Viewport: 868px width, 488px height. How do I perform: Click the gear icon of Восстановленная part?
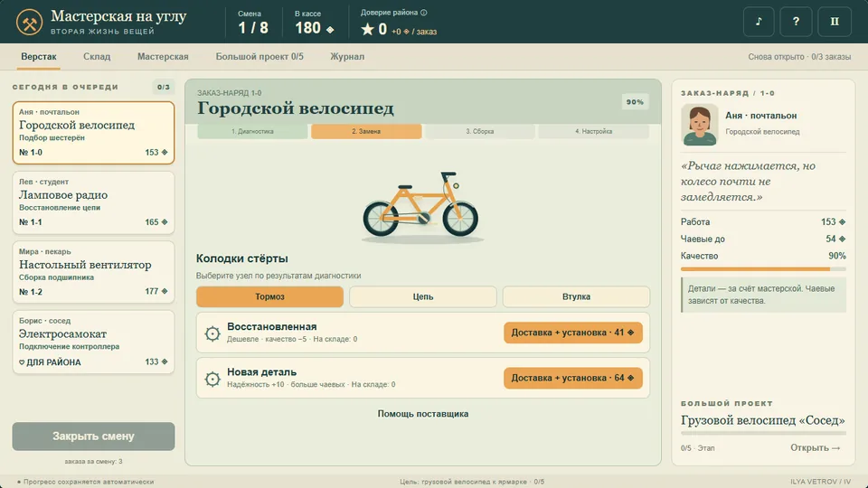point(212,333)
